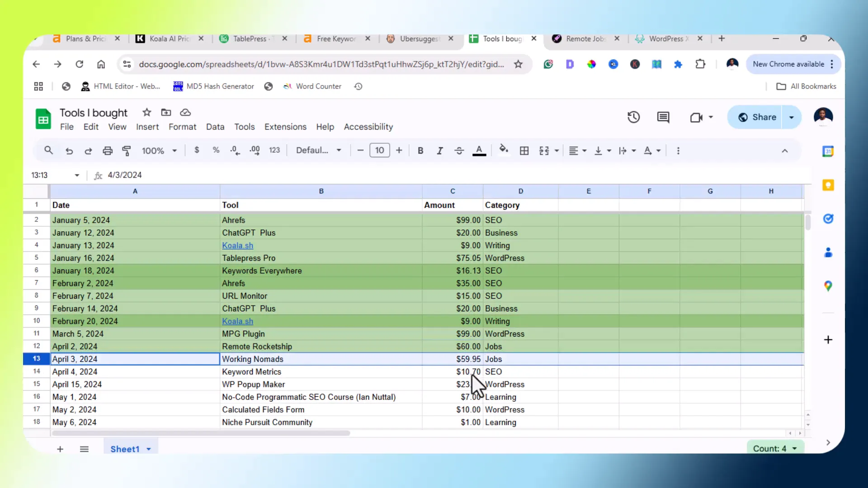This screenshot has height=488, width=868.
Task: Activate the paint format tool
Action: click(127, 151)
